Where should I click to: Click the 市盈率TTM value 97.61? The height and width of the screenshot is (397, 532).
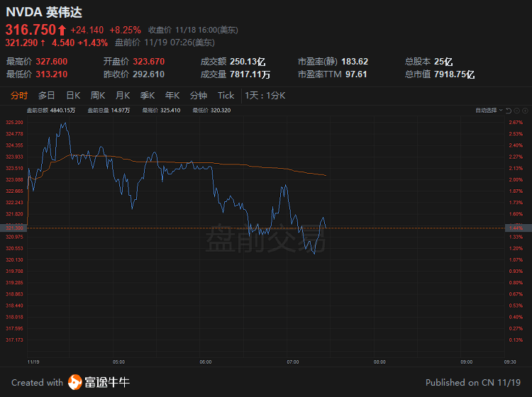356,74
